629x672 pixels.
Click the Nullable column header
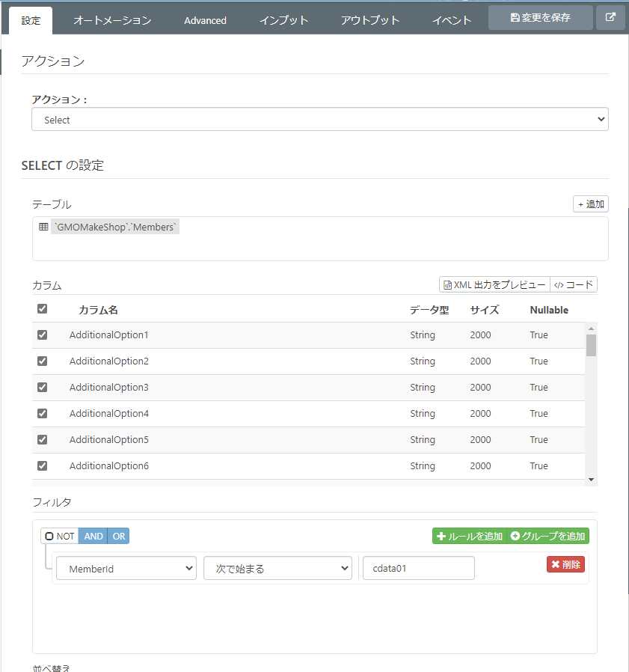pos(549,310)
